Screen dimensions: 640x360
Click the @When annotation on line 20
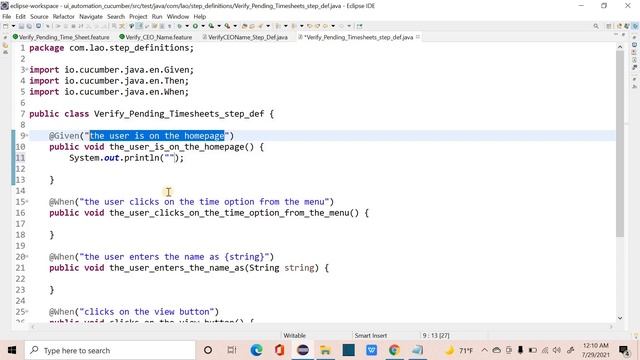point(62,257)
